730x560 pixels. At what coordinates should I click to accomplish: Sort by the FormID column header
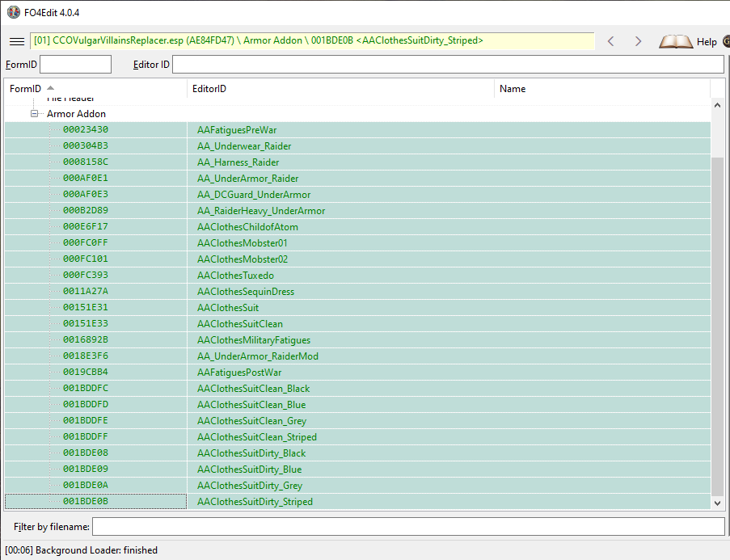point(95,88)
